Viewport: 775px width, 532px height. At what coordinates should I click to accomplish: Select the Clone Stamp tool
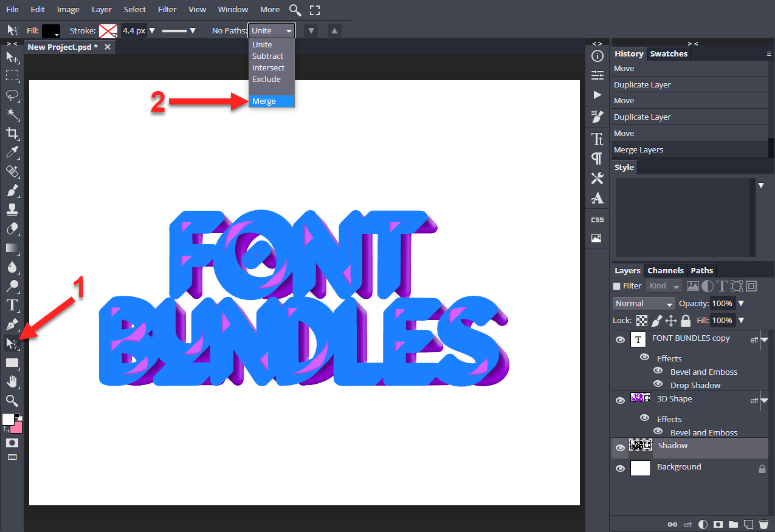12,210
